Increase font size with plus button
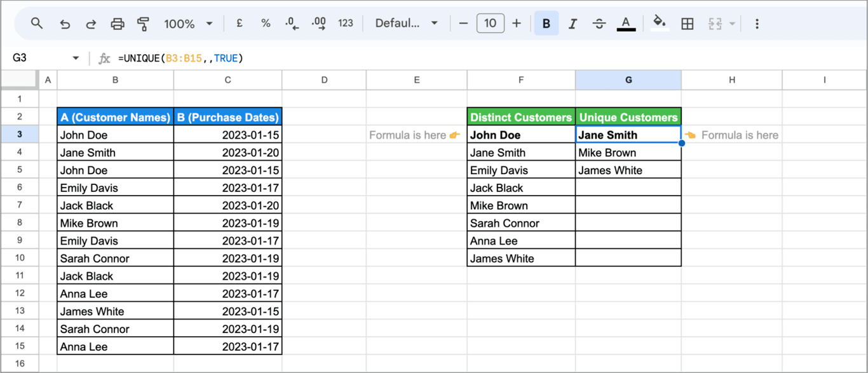868x373 pixels. pyautogui.click(x=517, y=24)
